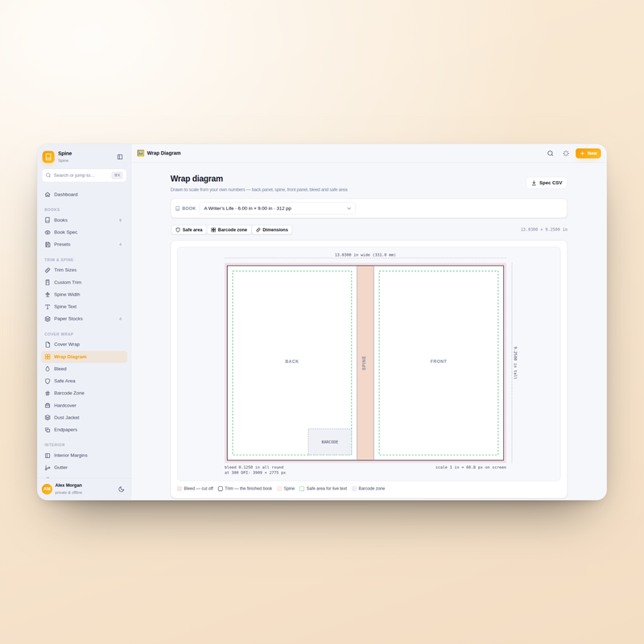Click the Barcode Zone hash icon

(47, 393)
